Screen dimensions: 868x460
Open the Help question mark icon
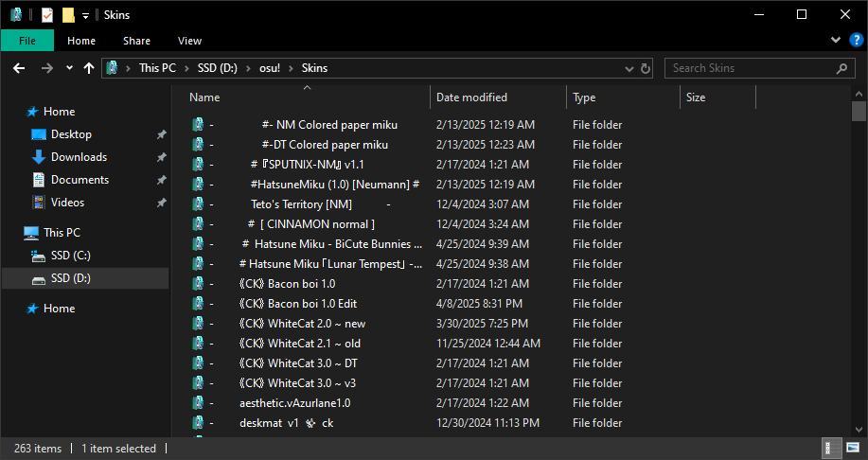tap(856, 40)
